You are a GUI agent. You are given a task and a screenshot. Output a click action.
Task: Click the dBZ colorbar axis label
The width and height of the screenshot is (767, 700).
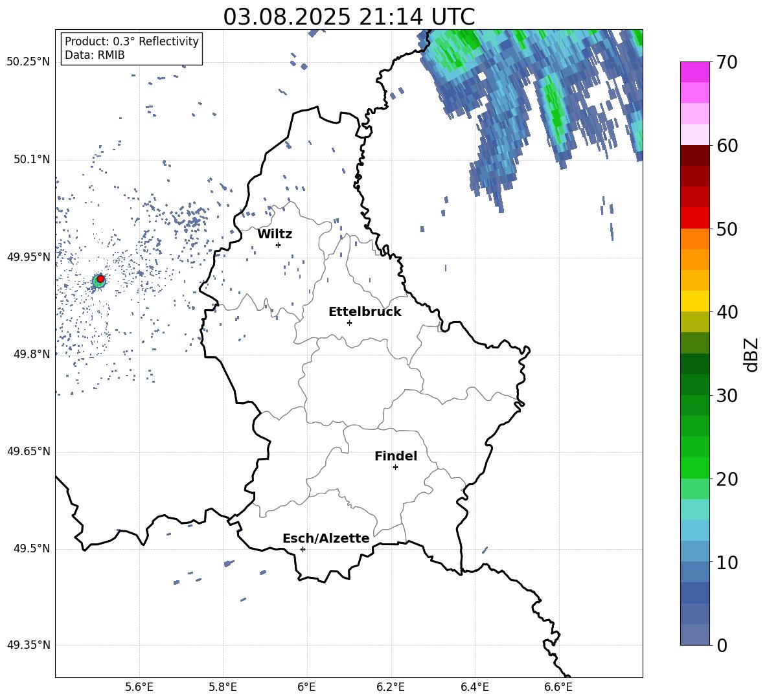point(752,354)
